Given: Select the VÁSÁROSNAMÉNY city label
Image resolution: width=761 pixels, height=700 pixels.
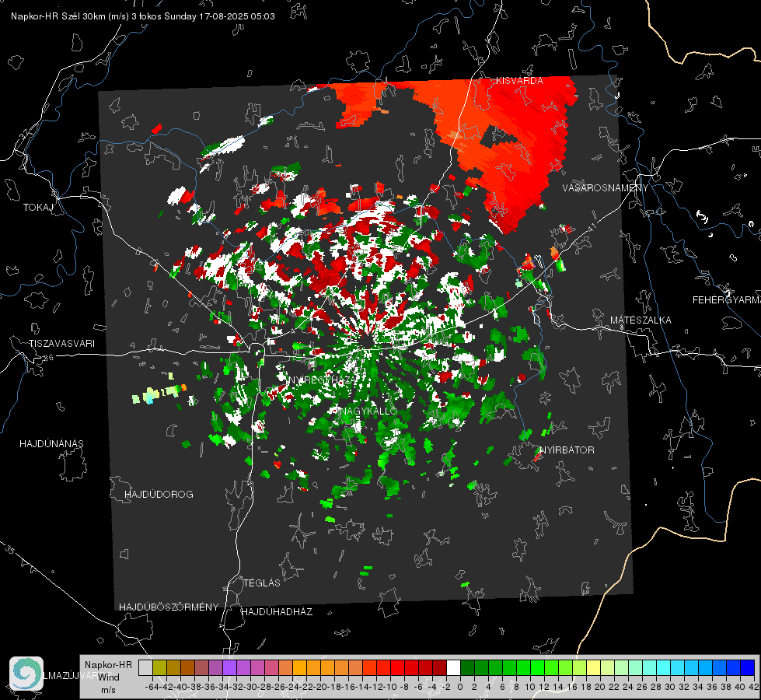Looking at the screenshot, I should pos(606,187).
